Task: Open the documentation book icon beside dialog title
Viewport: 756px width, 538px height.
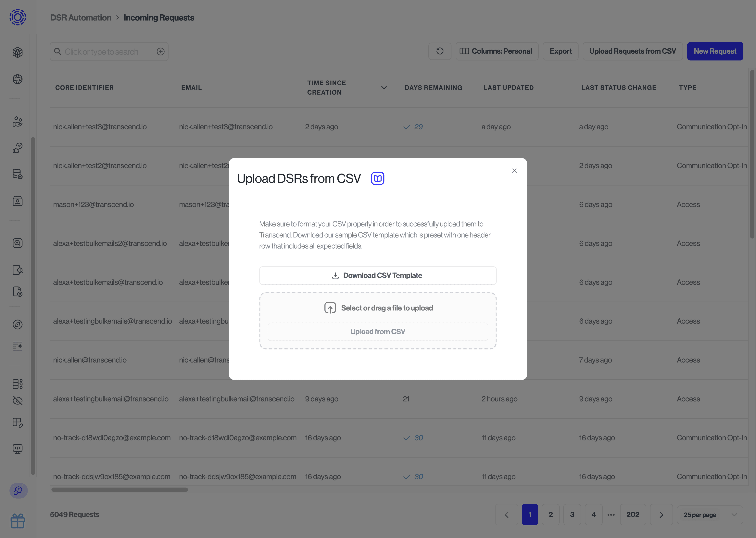Action: click(377, 178)
